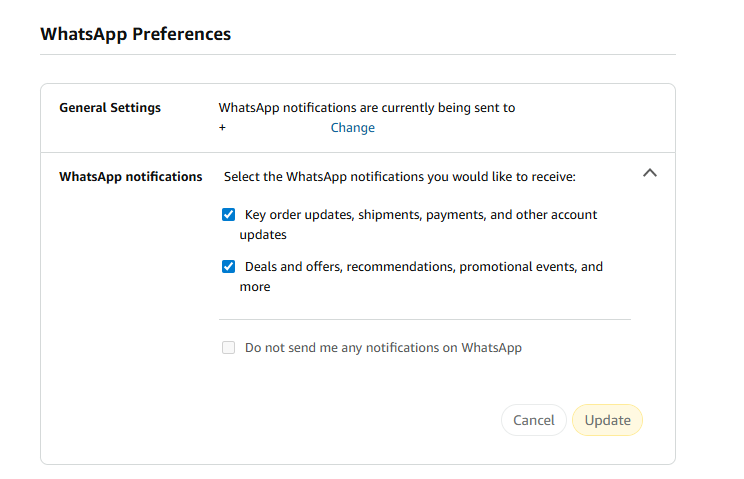This screenshot has width=744, height=479.
Task: Collapse the WhatsApp notifications section chevron
Action: pyautogui.click(x=649, y=173)
